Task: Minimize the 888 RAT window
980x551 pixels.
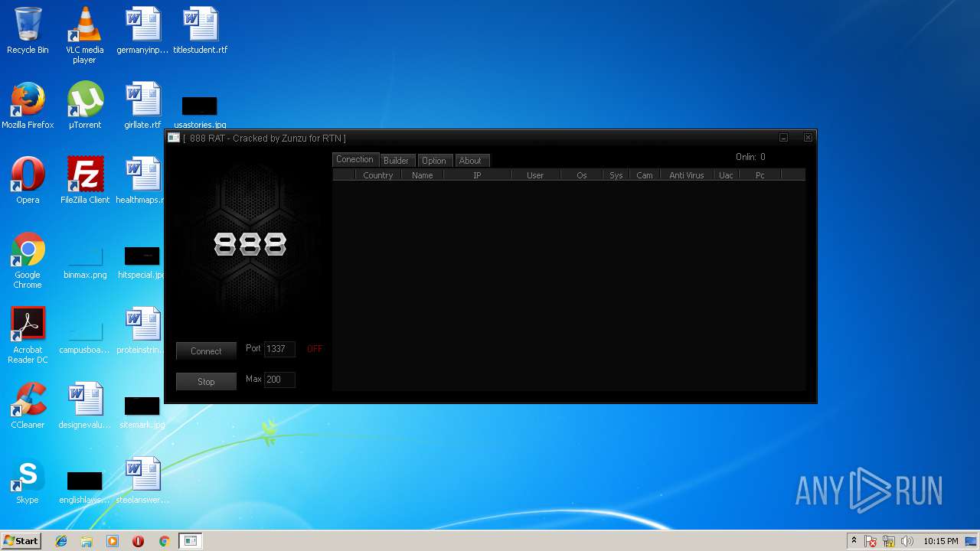Action: [784, 138]
